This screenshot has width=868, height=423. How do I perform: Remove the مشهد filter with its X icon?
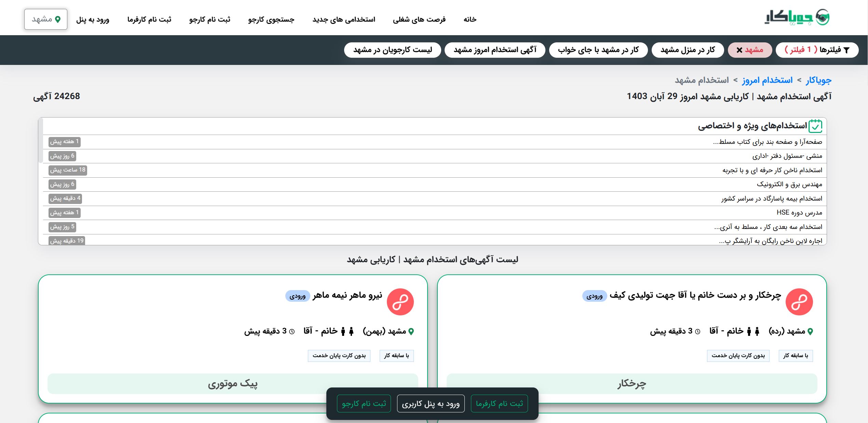click(x=740, y=50)
